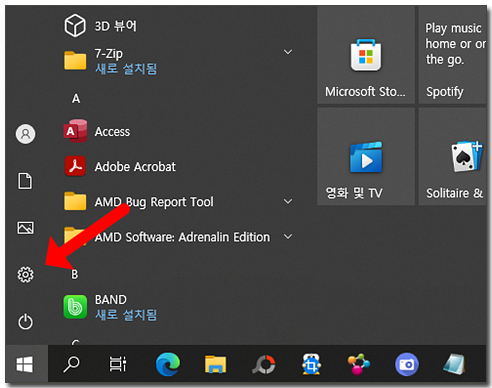The image size is (492, 388).
Task: Open the purple camera app on taskbar
Action: pos(407,364)
